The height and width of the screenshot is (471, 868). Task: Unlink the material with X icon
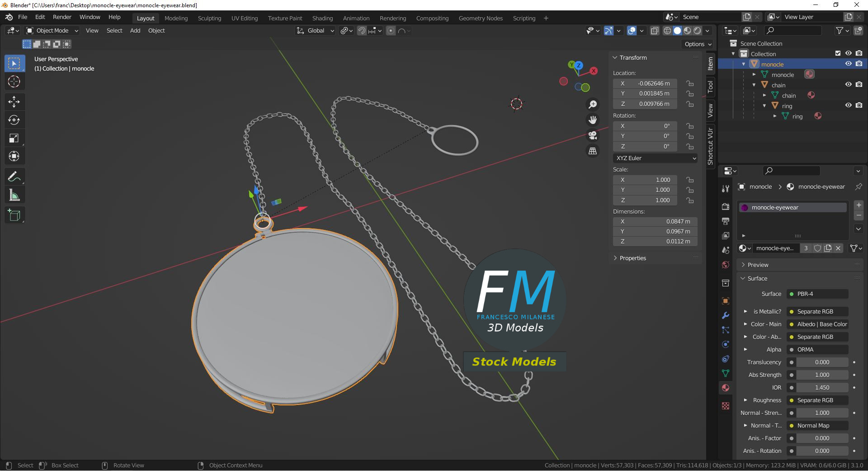pos(838,248)
